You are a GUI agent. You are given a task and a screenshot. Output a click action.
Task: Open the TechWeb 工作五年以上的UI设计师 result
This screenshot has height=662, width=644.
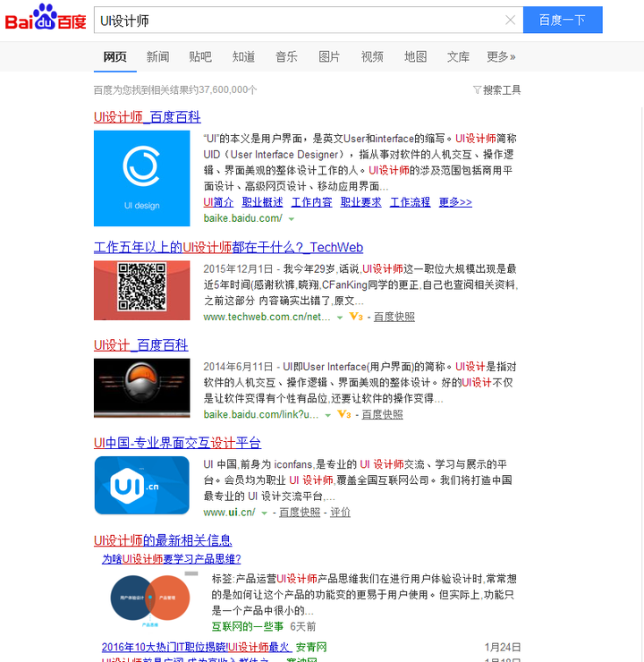pyautogui.click(x=228, y=248)
